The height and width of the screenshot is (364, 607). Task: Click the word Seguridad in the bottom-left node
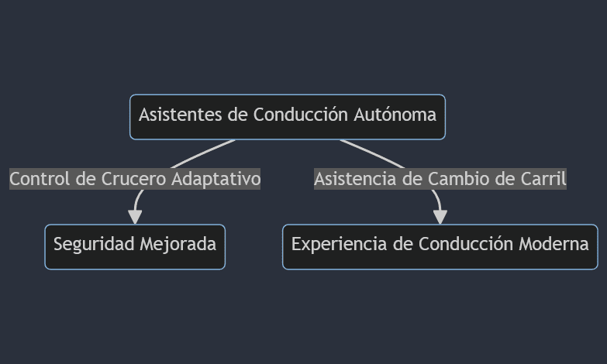tap(94, 246)
